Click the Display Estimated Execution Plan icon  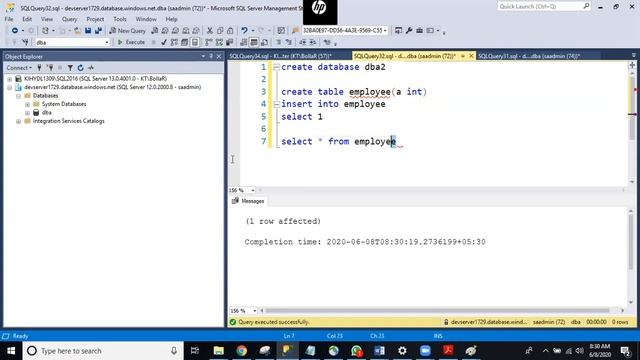click(x=174, y=42)
